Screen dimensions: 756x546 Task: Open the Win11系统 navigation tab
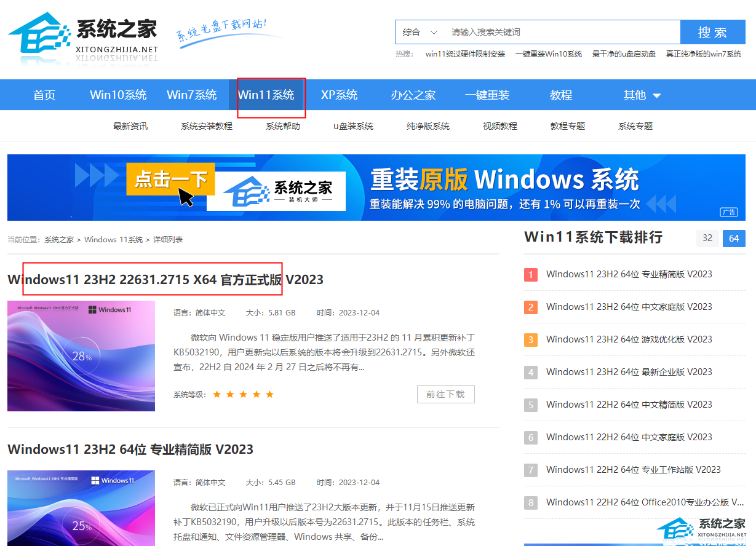[266, 95]
